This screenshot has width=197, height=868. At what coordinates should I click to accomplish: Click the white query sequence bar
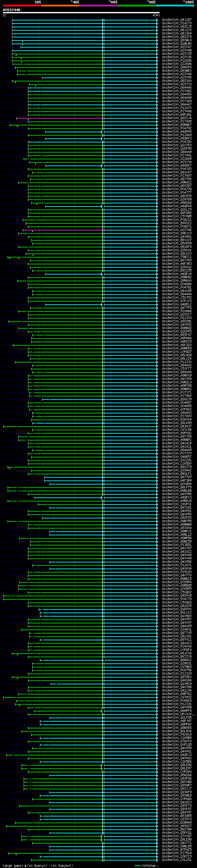point(81,13)
